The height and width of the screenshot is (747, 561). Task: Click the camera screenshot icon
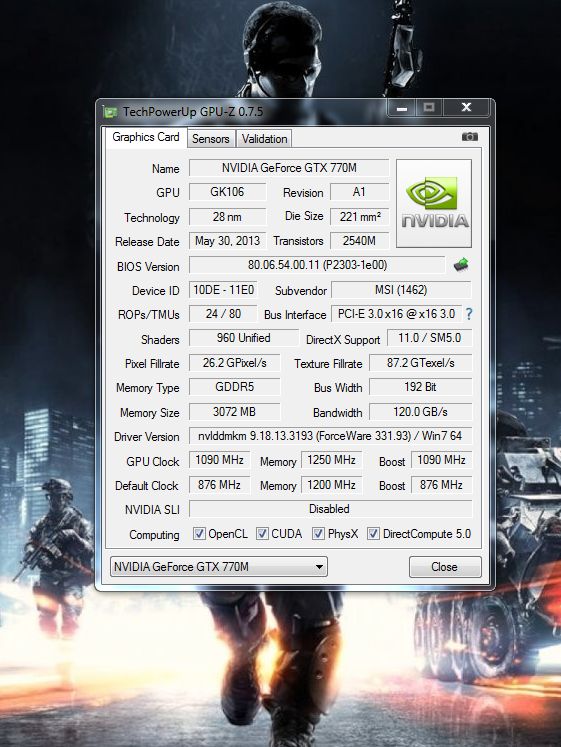click(x=470, y=137)
